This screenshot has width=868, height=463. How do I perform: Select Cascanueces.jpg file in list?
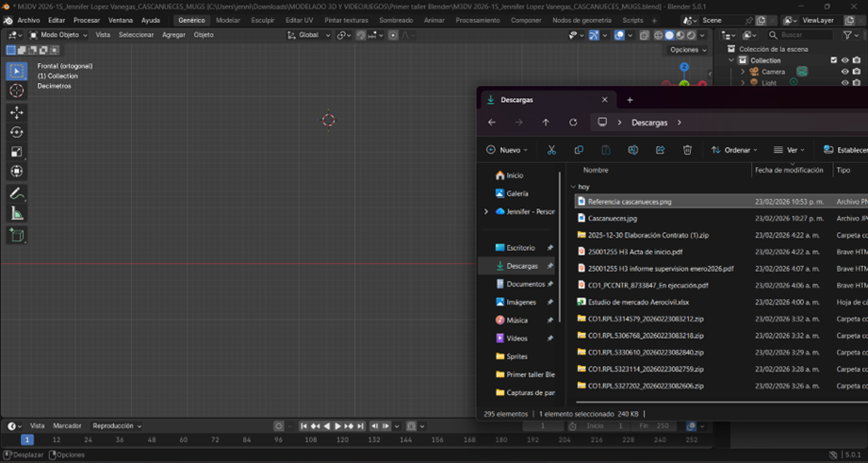click(x=613, y=218)
